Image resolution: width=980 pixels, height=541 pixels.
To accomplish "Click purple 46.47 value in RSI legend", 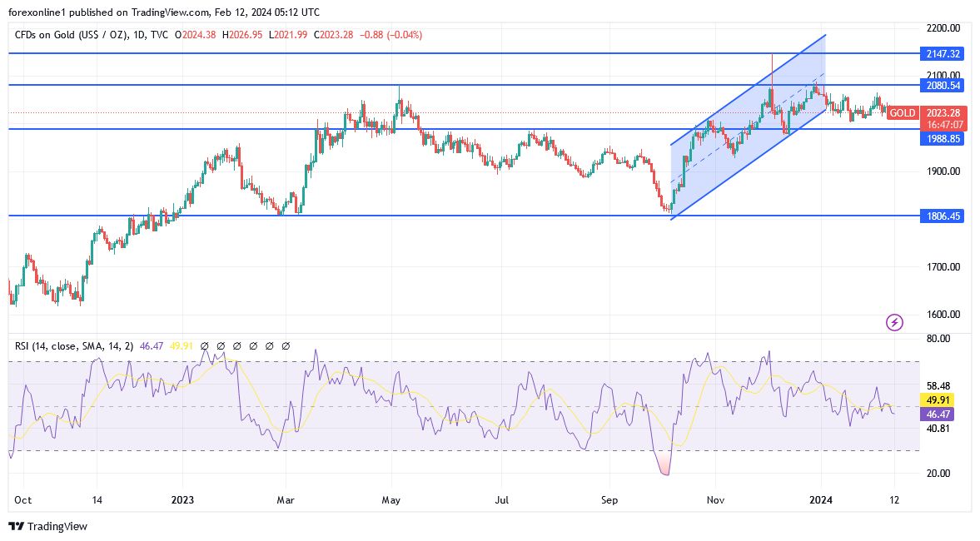I will pos(152,346).
